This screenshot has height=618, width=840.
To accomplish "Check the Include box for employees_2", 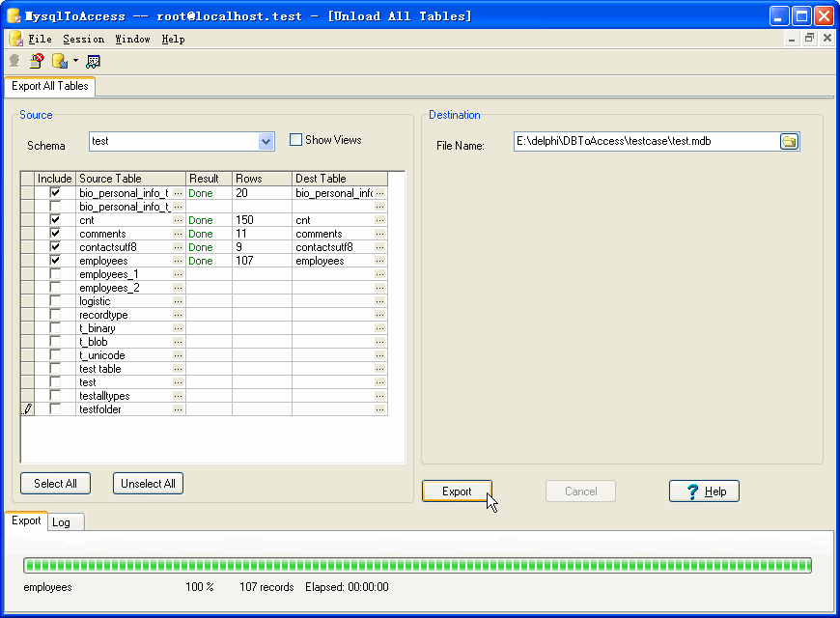I will [55, 288].
